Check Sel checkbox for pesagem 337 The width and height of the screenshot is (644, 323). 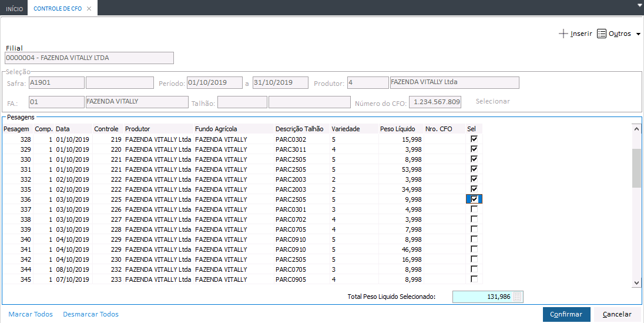(x=474, y=209)
